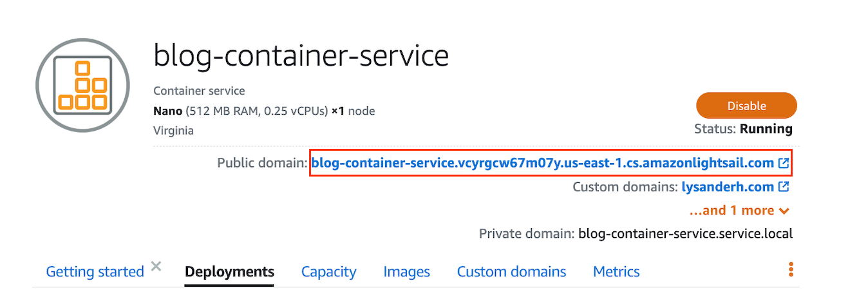Expand the "...and 1 more" custom domains list
This screenshot has width=868, height=308.
pos(739,211)
